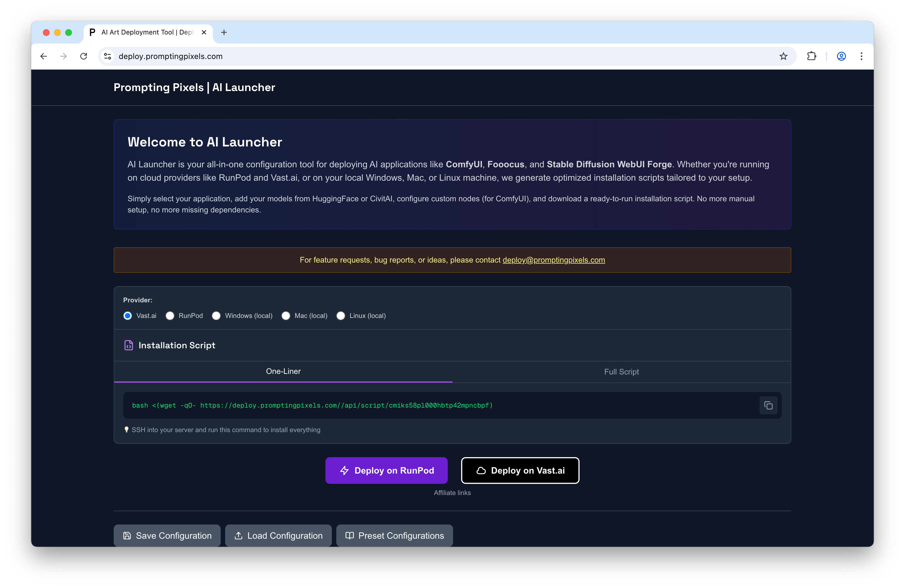Open a new browser tab
The height and width of the screenshot is (588, 905).
click(x=224, y=32)
